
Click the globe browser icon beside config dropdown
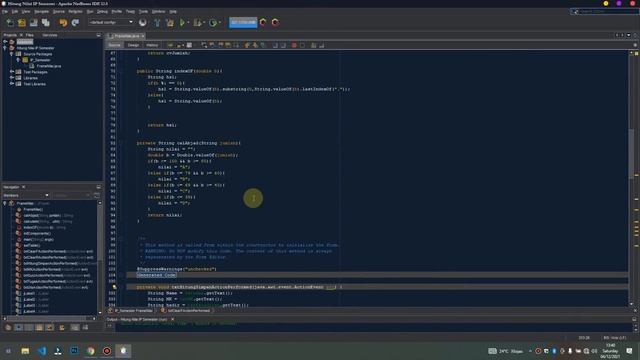click(142, 22)
